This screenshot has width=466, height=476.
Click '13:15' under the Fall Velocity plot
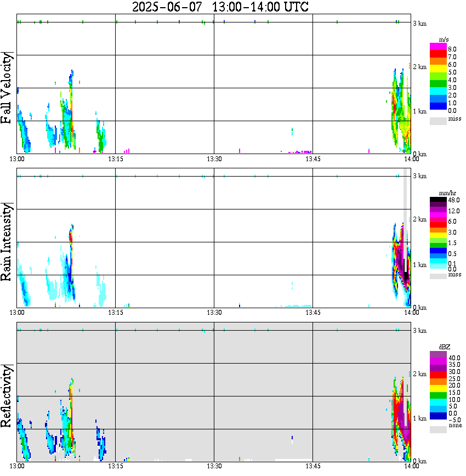(116, 159)
